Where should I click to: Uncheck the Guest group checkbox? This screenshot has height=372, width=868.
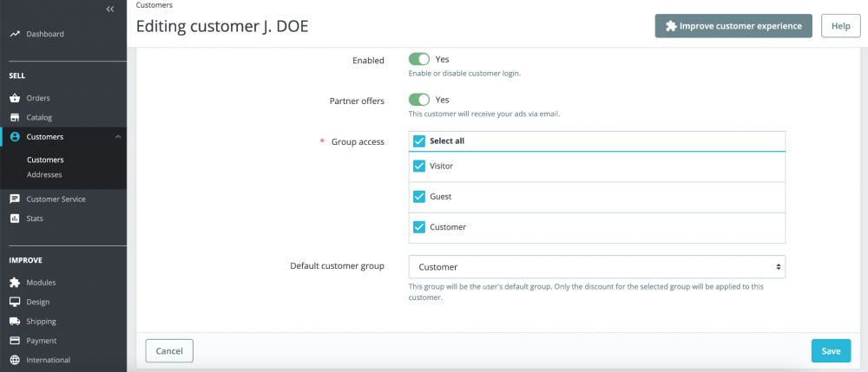point(419,196)
